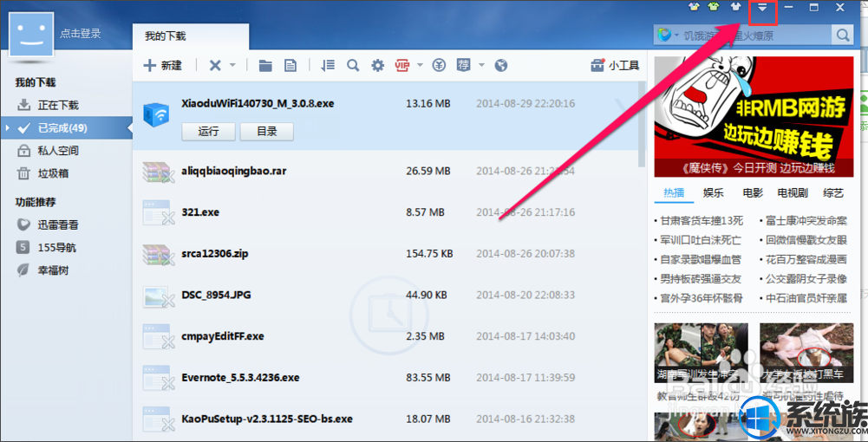Screen dimensions: 868x442
Task: Click the 点击登录 login link
Action: pos(81,33)
